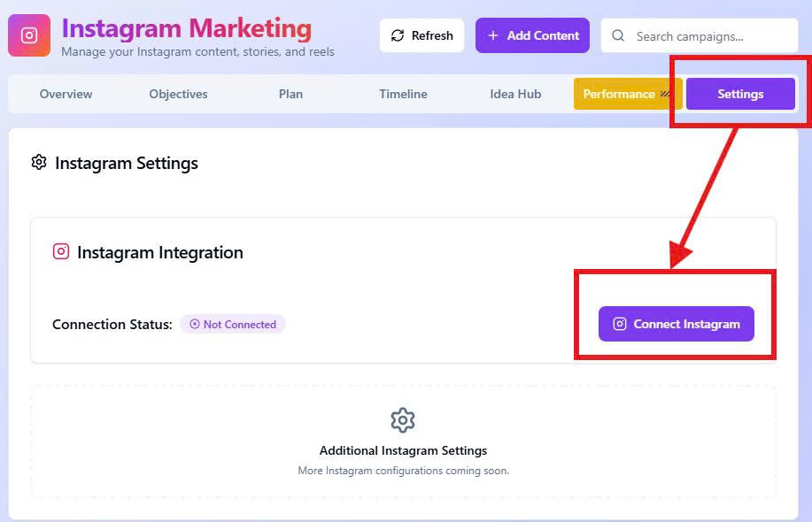The image size is (812, 522).
Task: Click the striped indicator on the Performance tab
Action: tap(665, 94)
